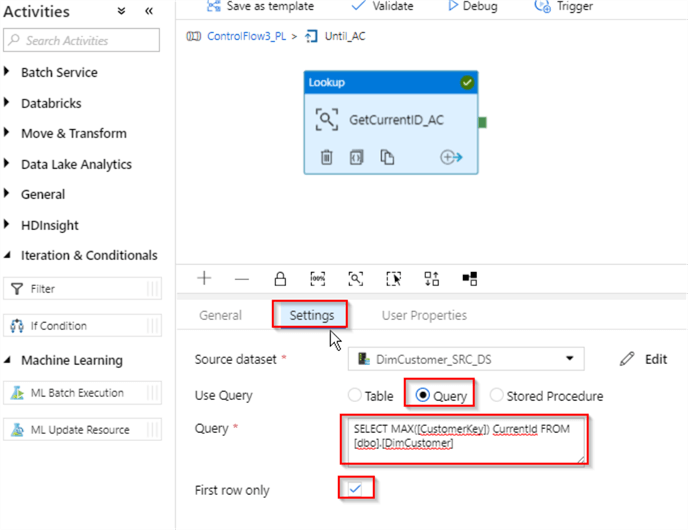Select the Filter activity item
Screen dimensions: 688x530
coord(82,289)
